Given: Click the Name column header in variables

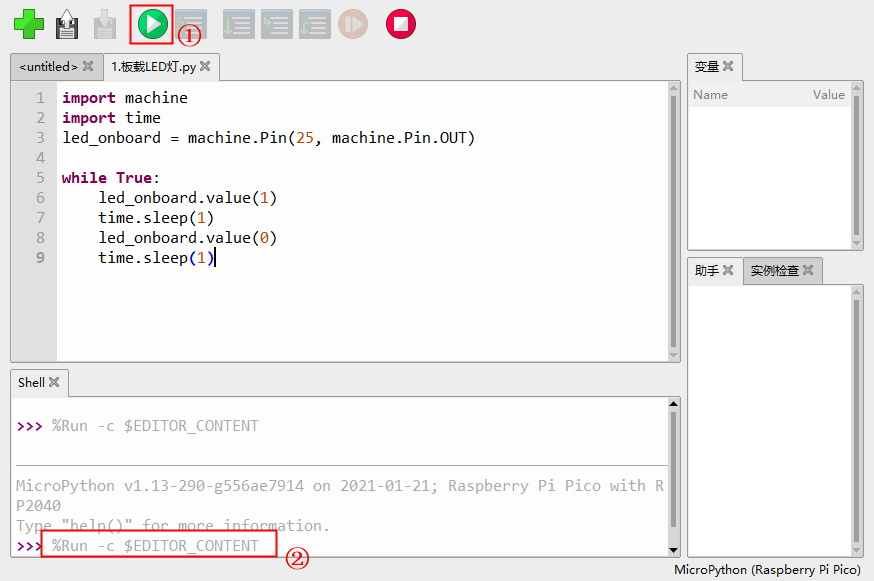Looking at the screenshot, I should (x=710, y=95).
